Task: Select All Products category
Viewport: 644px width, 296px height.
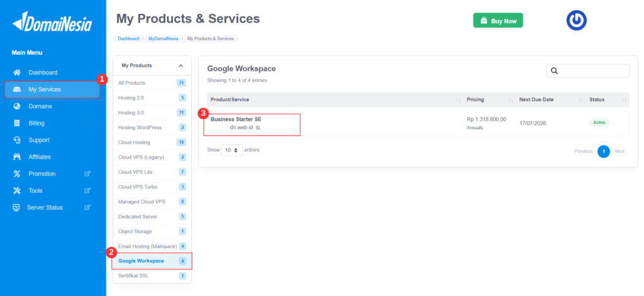Action: tap(152, 83)
